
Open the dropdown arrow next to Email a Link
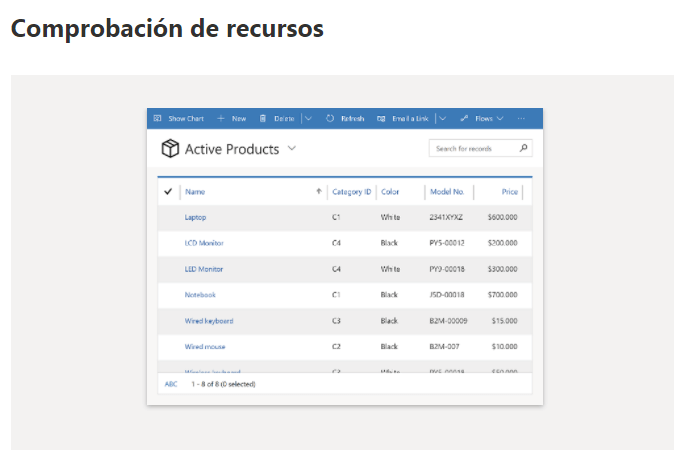[442, 118]
